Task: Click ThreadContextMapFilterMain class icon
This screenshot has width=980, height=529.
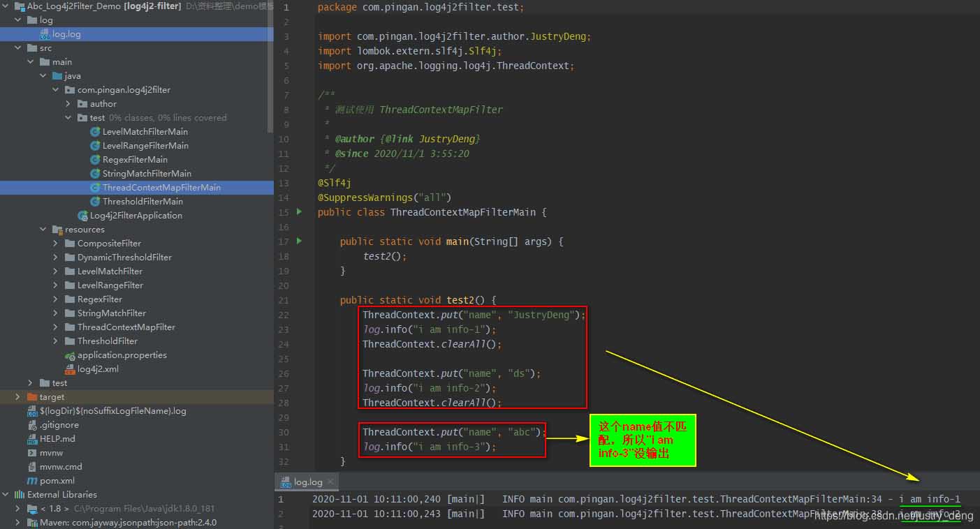Action: tap(95, 188)
